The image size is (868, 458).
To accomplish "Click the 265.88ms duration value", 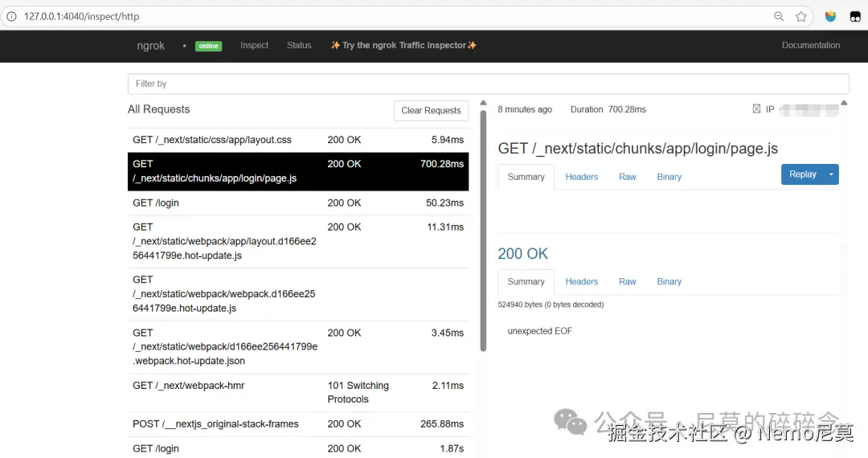I will 442,423.
